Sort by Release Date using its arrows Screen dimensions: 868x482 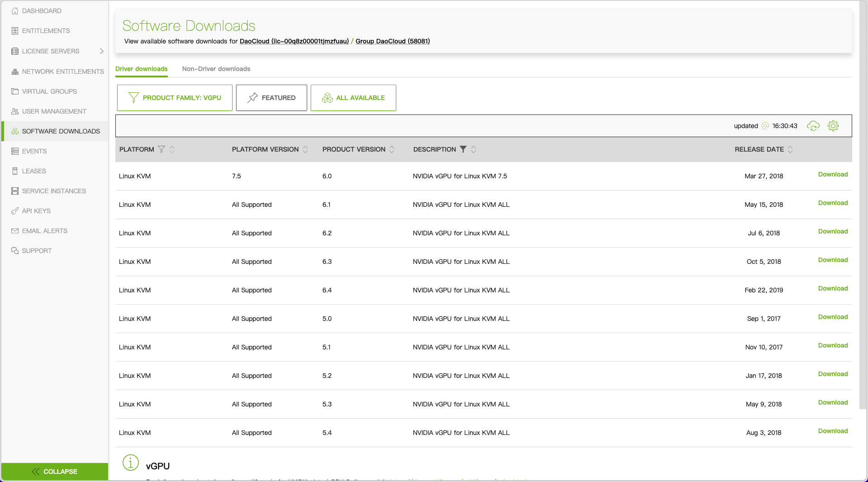click(791, 149)
